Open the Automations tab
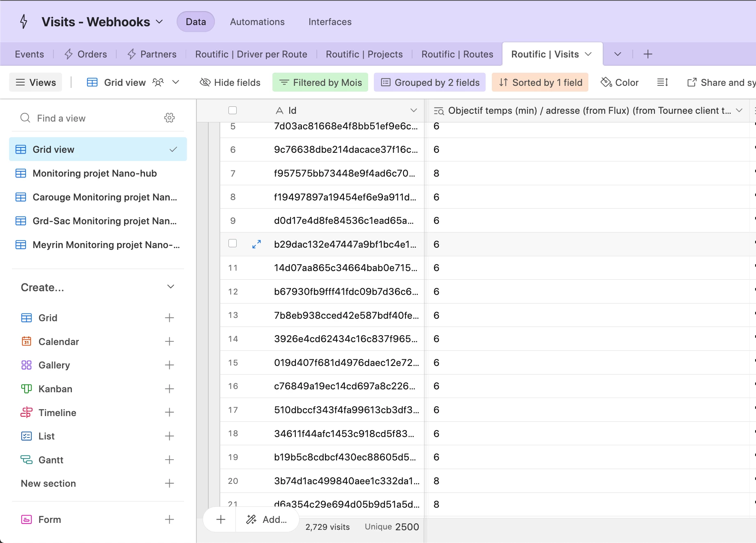The width and height of the screenshot is (756, 543). click(257, 22)
